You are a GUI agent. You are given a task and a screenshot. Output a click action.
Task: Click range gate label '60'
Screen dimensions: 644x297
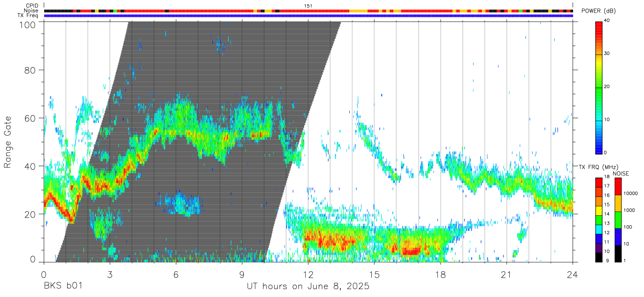pyautogui.click(x=30, y=118)
